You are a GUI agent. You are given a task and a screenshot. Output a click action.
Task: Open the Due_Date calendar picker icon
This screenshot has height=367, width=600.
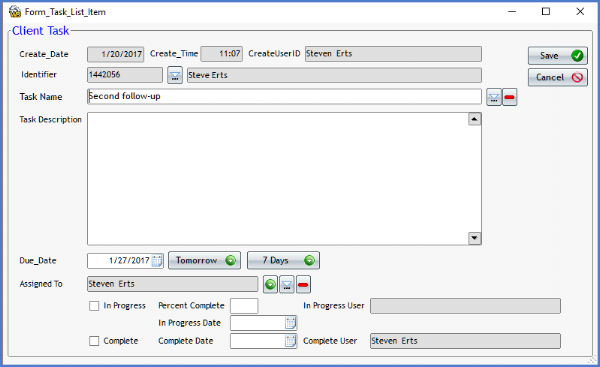click(x=157, y=261)
